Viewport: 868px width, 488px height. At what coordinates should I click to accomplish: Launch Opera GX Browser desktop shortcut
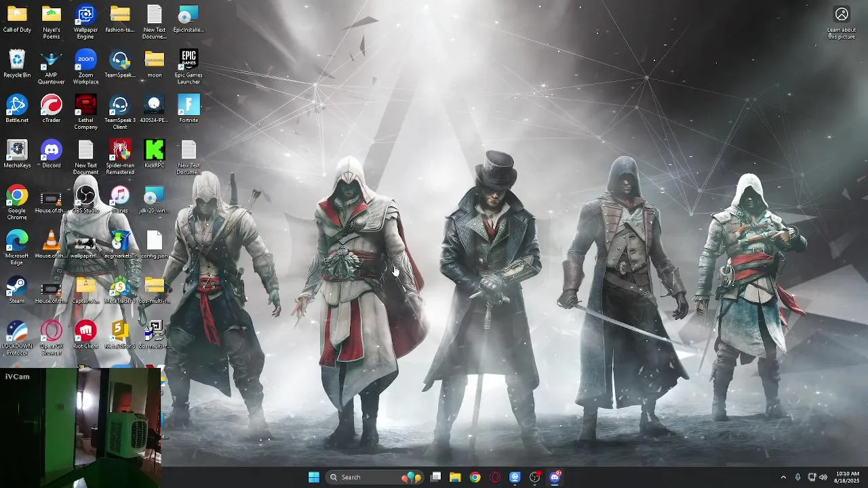[52, 338]
